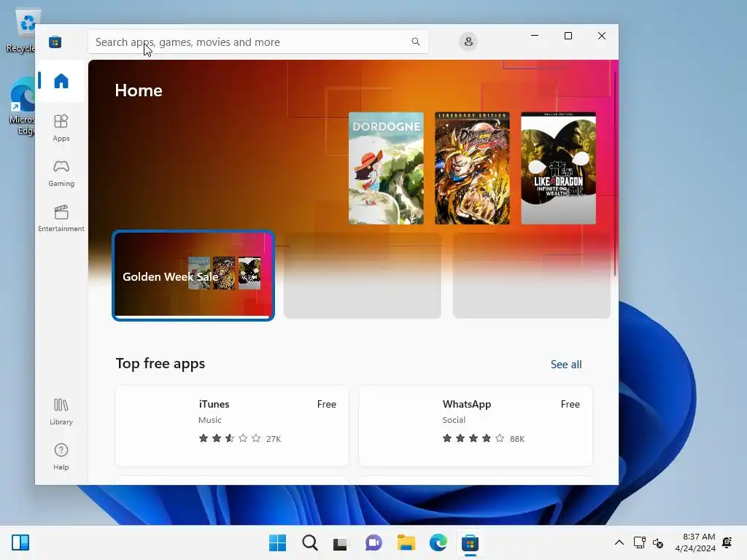Screen dimensions: 747x560
Task: Show hidden system tray icons
Action: 619,542
